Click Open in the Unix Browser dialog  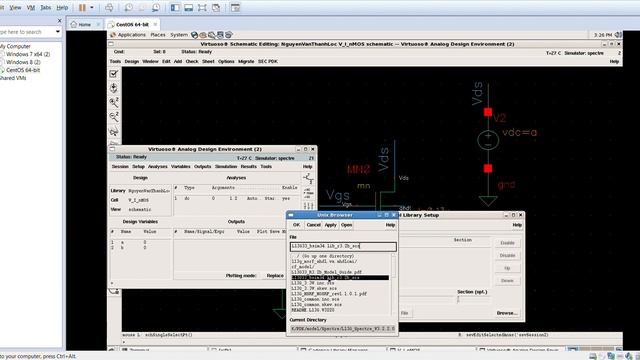pyautogui.click(x=347, y=225)
